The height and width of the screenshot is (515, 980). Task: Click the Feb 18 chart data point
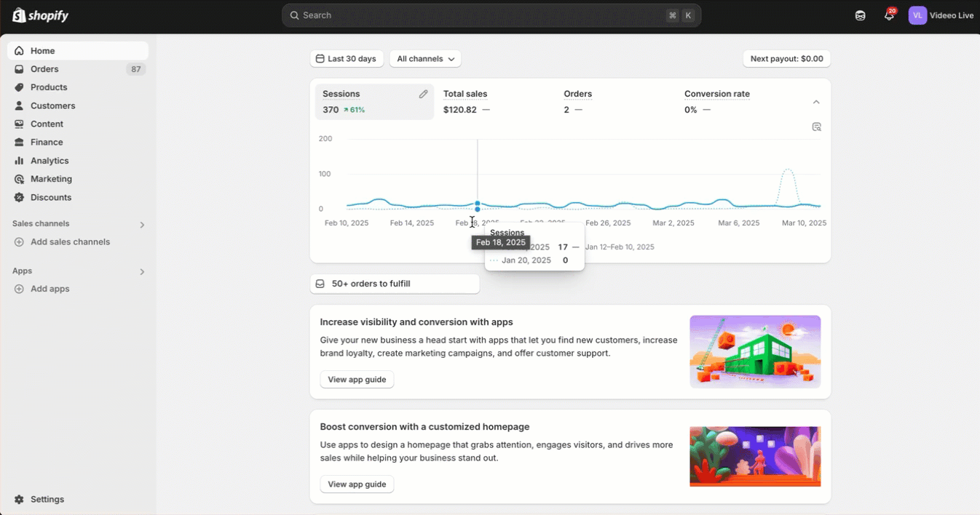tap(478, 204)
